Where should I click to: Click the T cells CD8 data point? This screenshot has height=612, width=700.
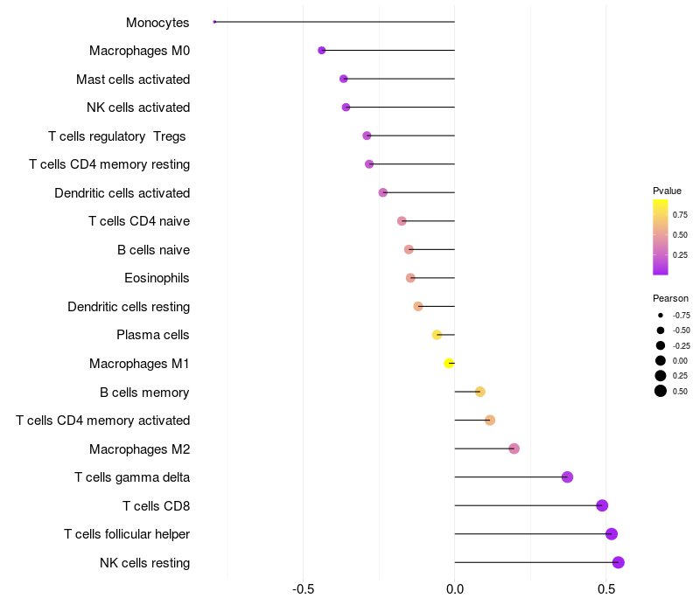[x=602, y=505]
